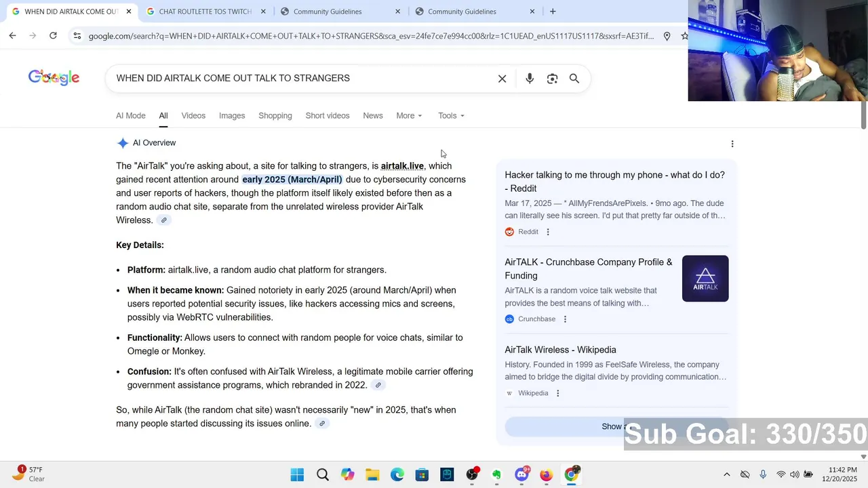Go back to the previous page

click(12, 36)
